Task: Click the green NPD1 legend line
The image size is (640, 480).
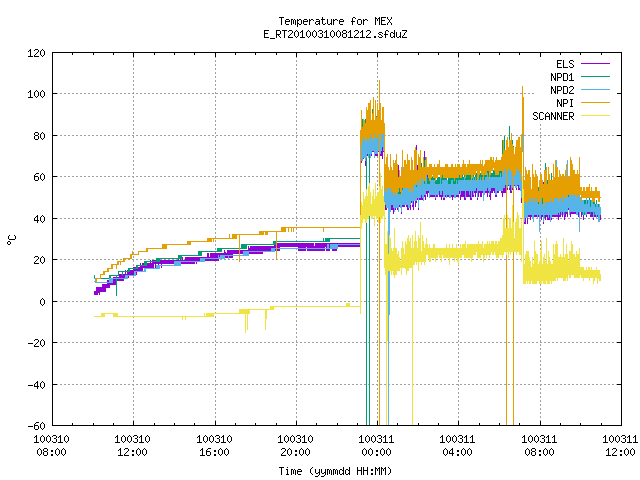Action: point(595,77)
